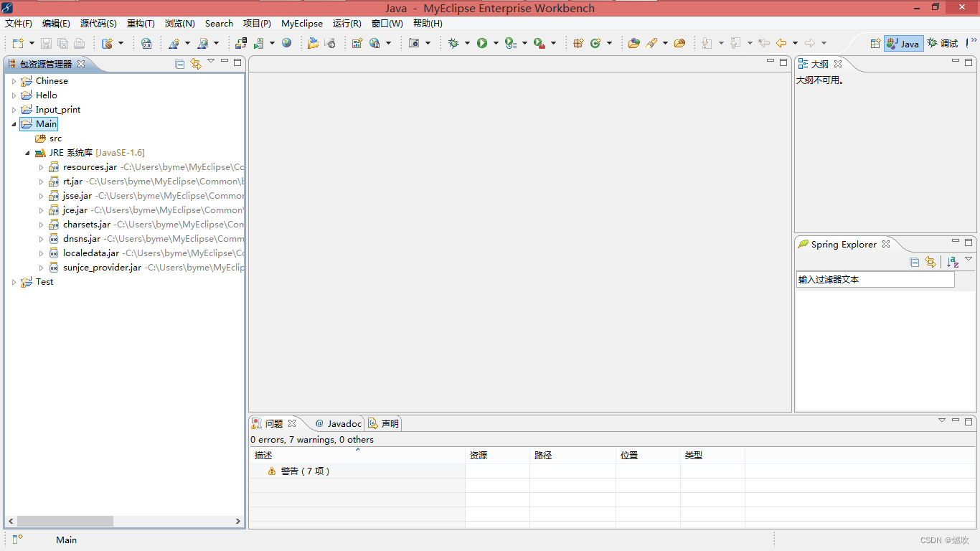Click the yellow open folder toolbar icon
The height and width of the screenshot is (551, 980).
[314, 43]
